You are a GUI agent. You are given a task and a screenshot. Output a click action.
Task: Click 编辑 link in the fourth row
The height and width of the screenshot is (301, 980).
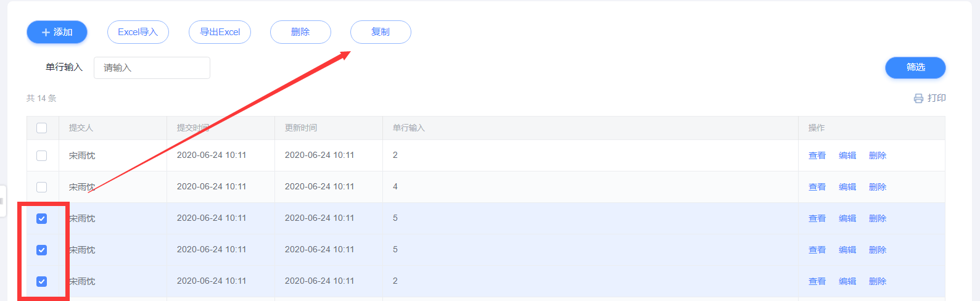click(847, 250)
